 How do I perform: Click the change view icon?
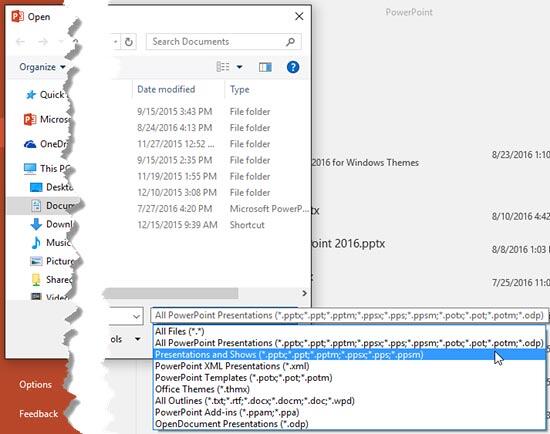tap(223, 67)
